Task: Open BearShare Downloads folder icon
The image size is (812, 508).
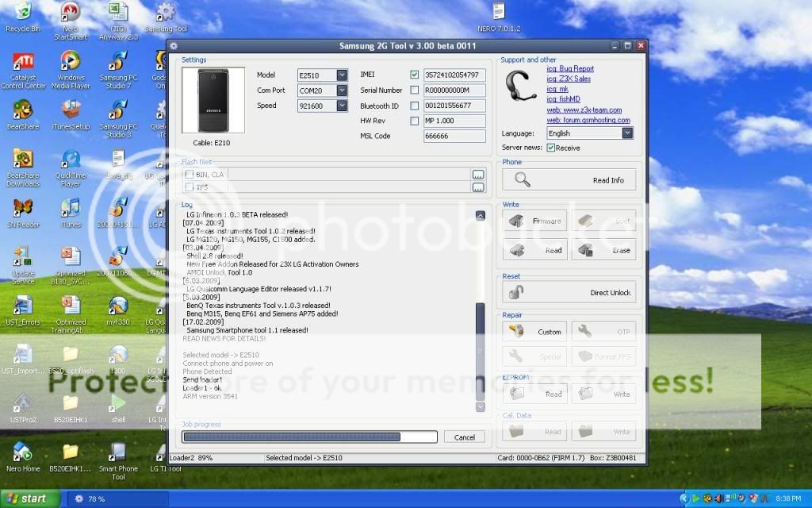Action: 23,168
